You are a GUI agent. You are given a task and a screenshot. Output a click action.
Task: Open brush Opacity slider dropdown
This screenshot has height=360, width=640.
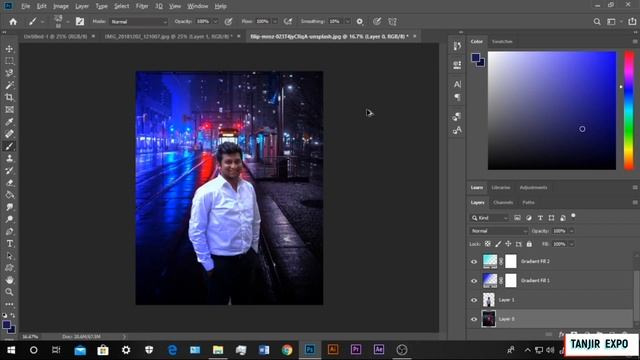(x=215, y=22)
